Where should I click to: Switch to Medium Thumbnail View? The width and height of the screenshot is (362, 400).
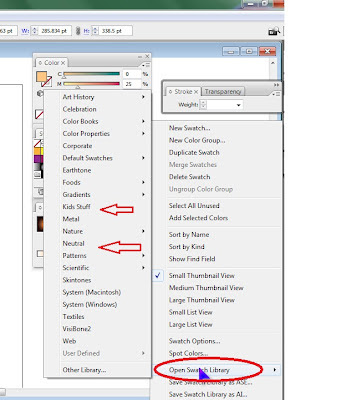(x=217, y=288)
